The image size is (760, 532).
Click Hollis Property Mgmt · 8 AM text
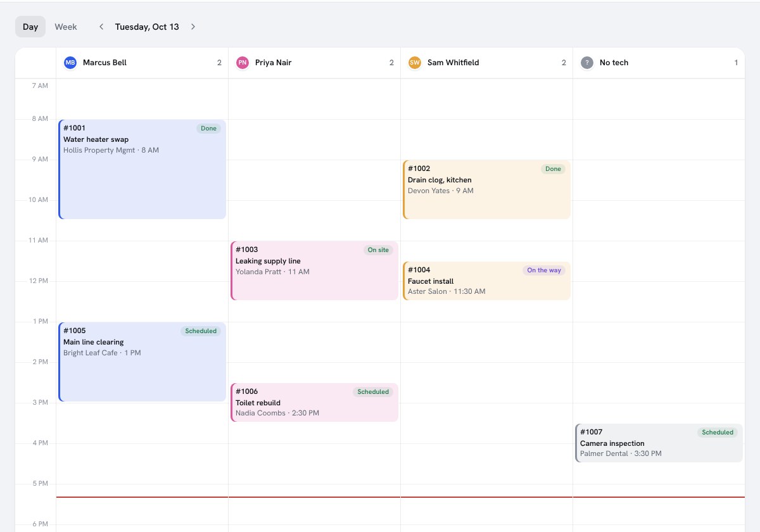pos(111,150)
